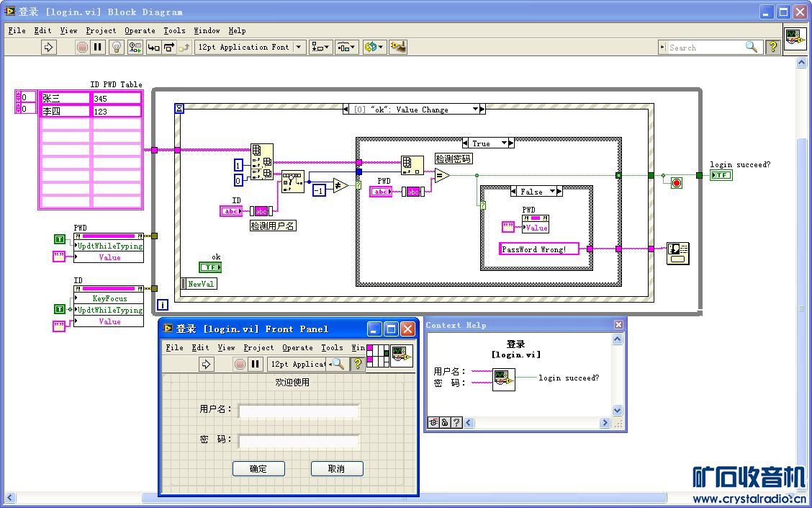Click next-case arrow right of True selector
Image resolution: width=812 pixels, height=508 pixels.
pyautogui.click(x=511, y=143)
